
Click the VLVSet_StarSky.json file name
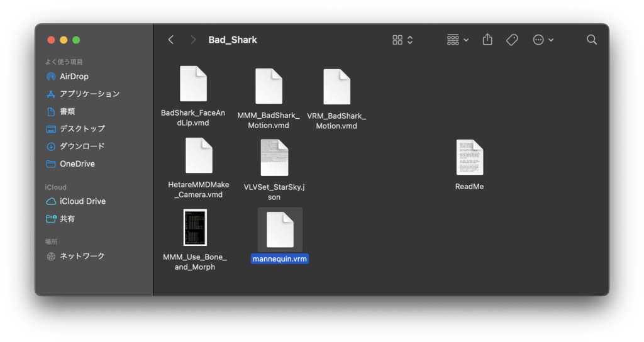point(274,192)
